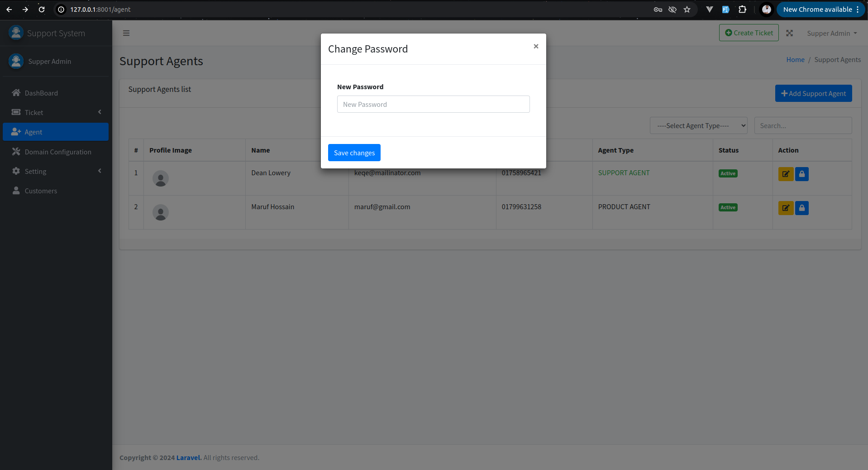This screenshot has height=470, width=868.
Task: Click lock icon for Maruf Hossain
Action: coord(801,208)
